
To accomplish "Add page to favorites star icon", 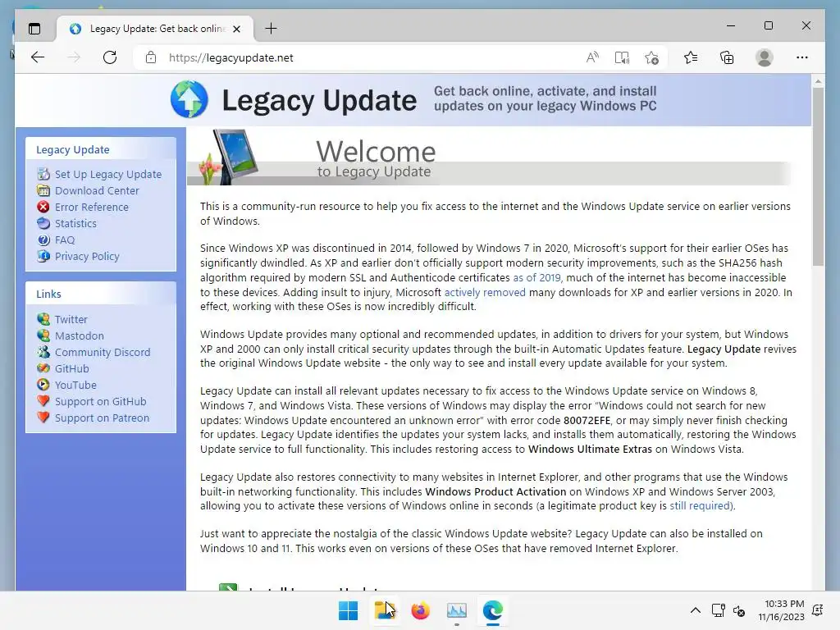I will [x=651, y=57].
